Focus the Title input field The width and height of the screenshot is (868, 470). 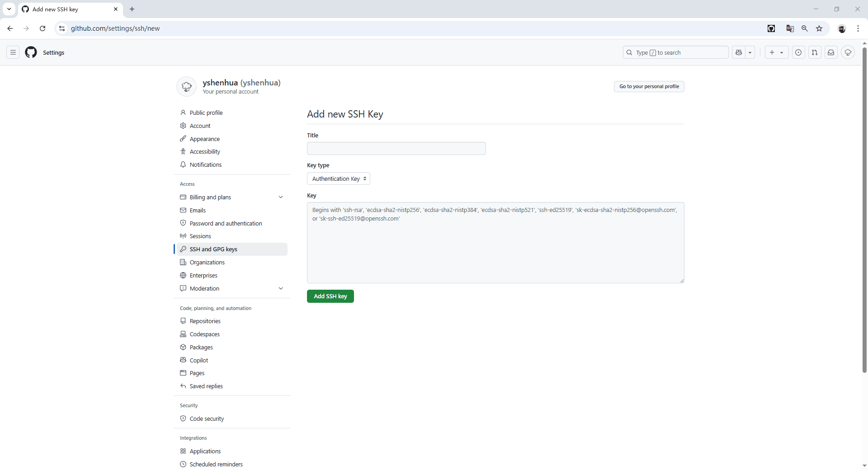(396, 149)
